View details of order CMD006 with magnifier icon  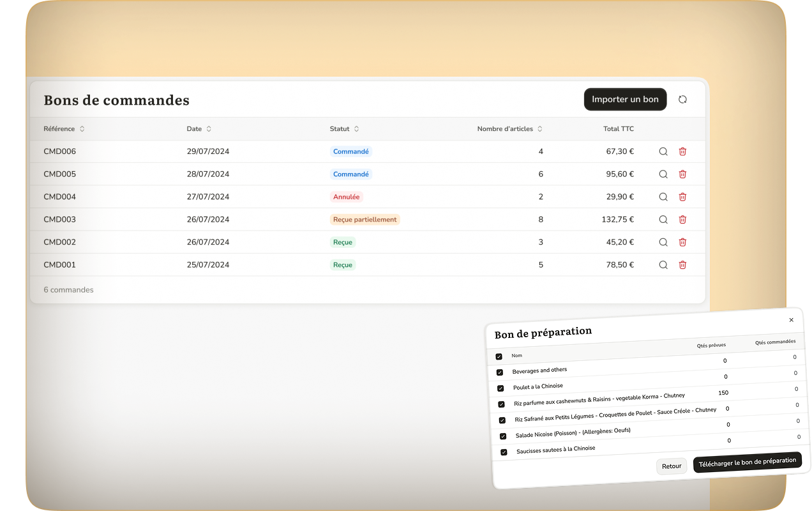663,151
